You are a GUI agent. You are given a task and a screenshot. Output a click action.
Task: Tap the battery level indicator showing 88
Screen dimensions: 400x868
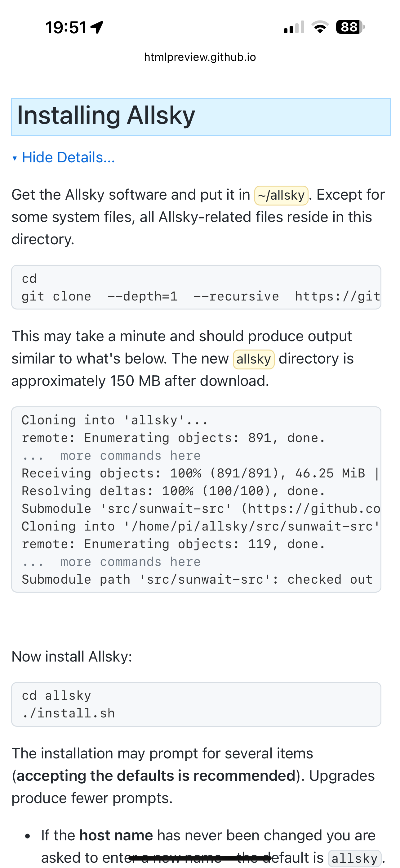(x=350, y=27)
